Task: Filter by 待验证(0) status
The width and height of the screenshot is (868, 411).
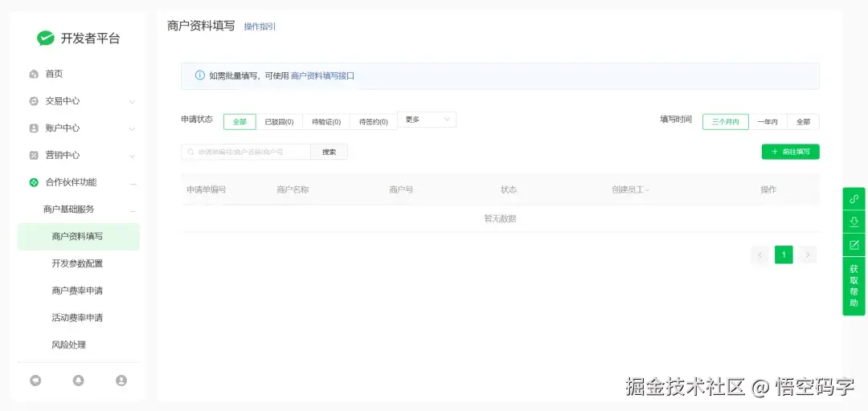Action: [326, 122]
